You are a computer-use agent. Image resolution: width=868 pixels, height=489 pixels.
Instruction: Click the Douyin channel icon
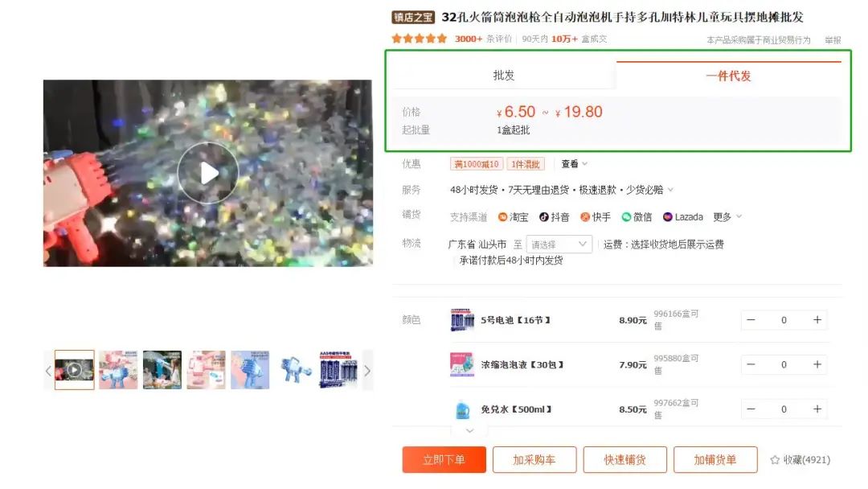[x=544, y=217]
